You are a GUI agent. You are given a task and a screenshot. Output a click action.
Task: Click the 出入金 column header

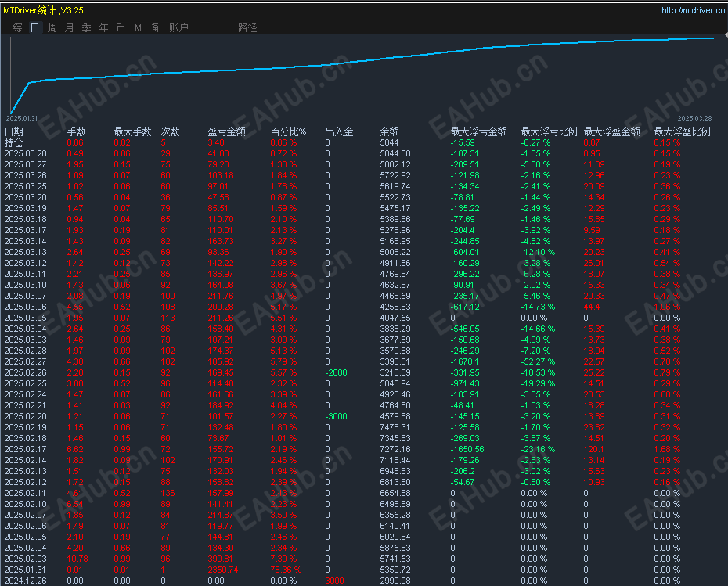(339, 131)
